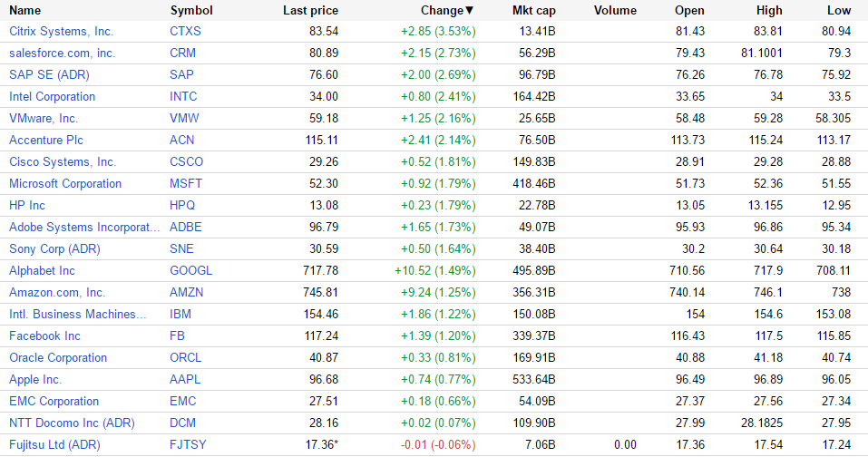
Task: Click the Symbol column header
Action: click(x=191, y=11)
